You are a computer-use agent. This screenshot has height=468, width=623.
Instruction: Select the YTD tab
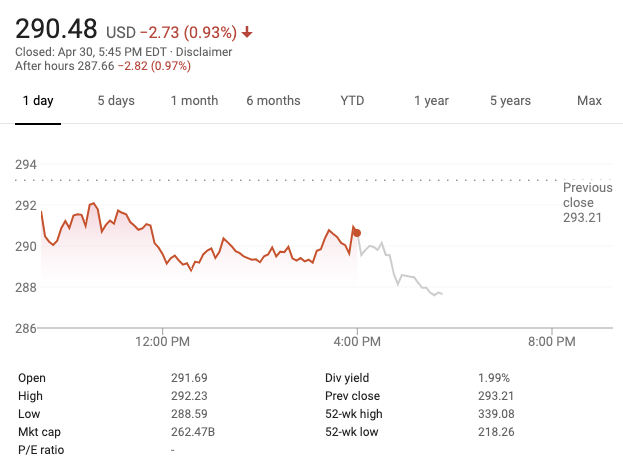[x=352, y=101]
